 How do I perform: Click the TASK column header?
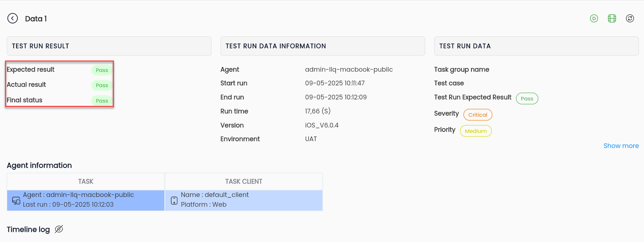(86, 181)
